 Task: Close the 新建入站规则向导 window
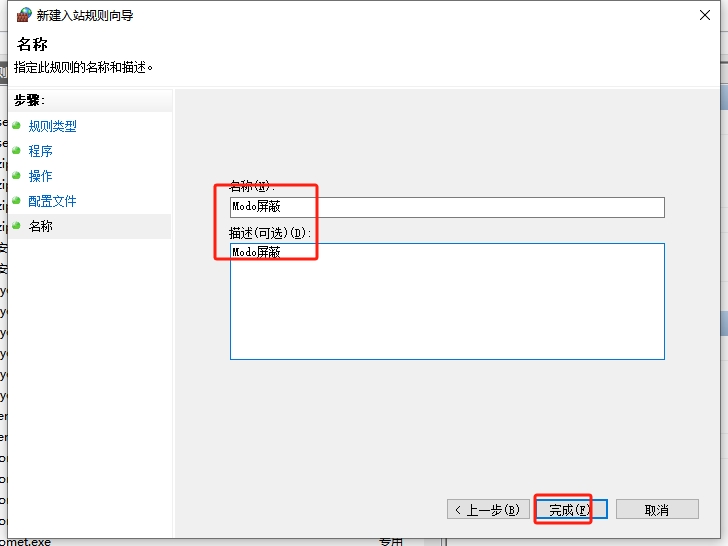(x=705, y=15)
